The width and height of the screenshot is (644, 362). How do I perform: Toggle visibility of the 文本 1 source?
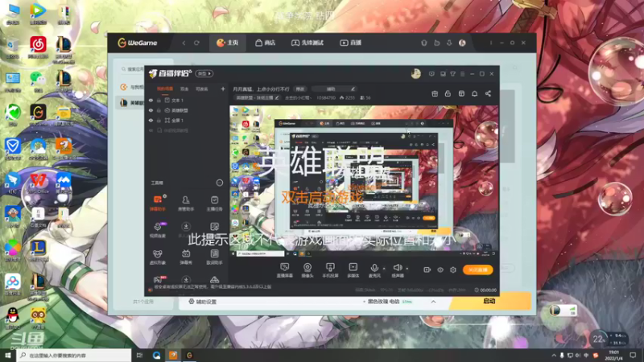[151, 100]
